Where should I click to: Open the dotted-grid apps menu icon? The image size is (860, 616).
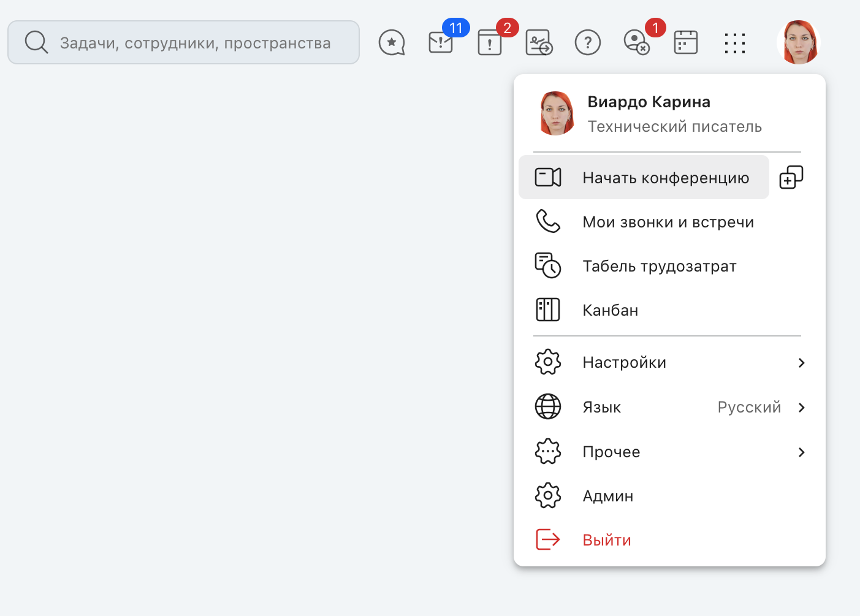[x=734, y=43]
